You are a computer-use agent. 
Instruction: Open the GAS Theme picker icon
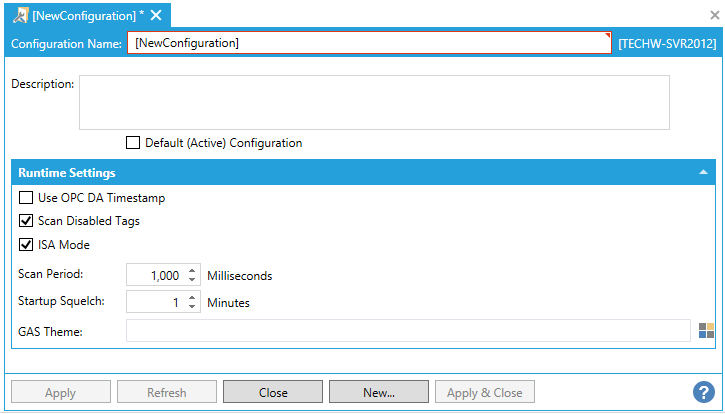pos(707,331)
